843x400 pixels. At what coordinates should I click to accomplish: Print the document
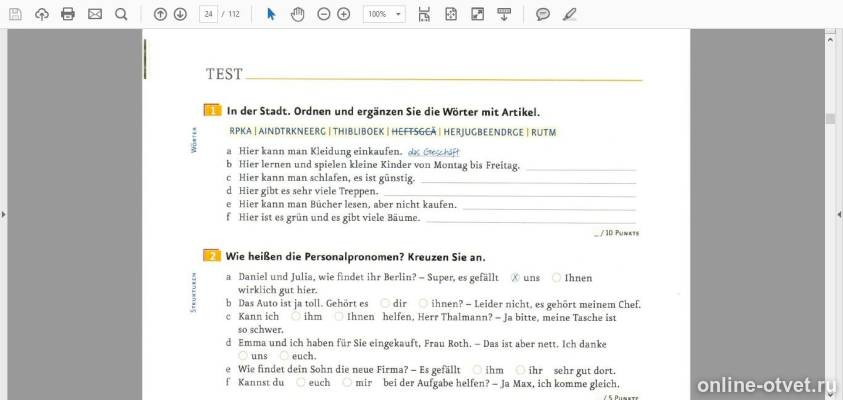point(68,14)
